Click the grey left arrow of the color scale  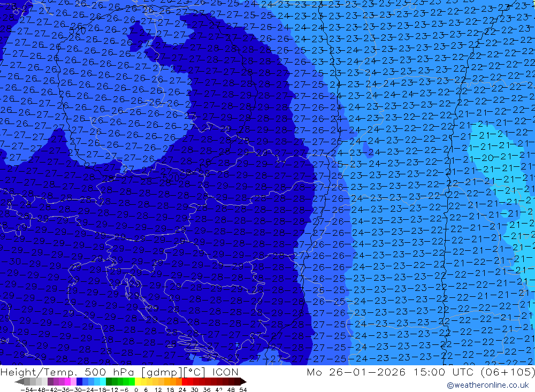point(19,381)
